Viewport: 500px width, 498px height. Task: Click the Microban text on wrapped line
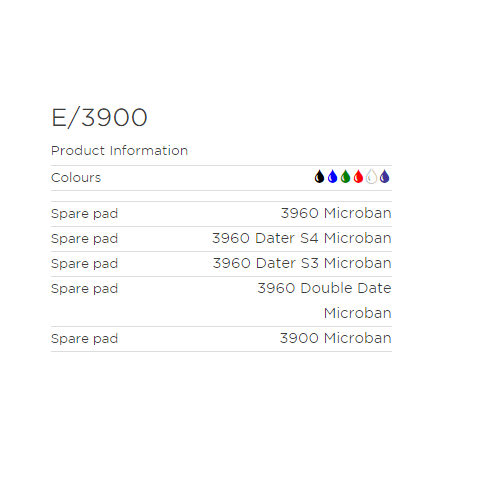coord(358,313)
